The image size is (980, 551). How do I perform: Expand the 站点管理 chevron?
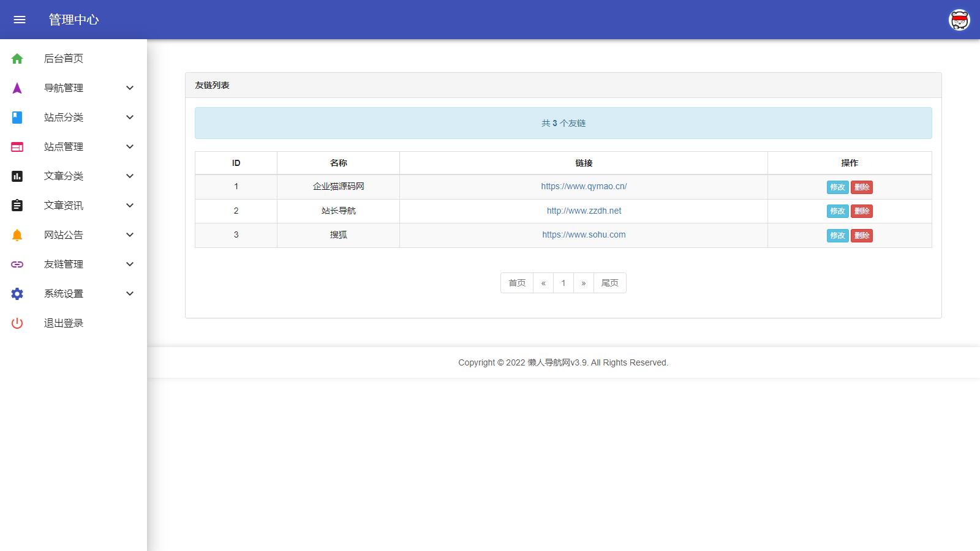[x=130, y=147]
